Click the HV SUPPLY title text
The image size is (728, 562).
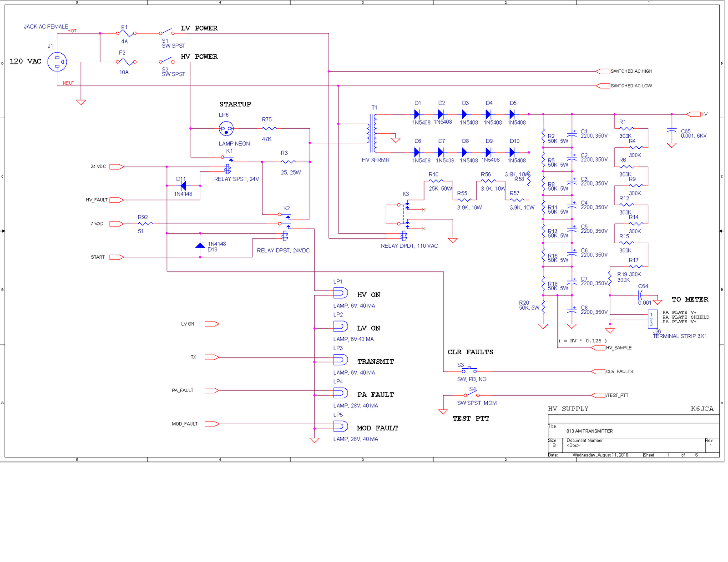[568, 409]
